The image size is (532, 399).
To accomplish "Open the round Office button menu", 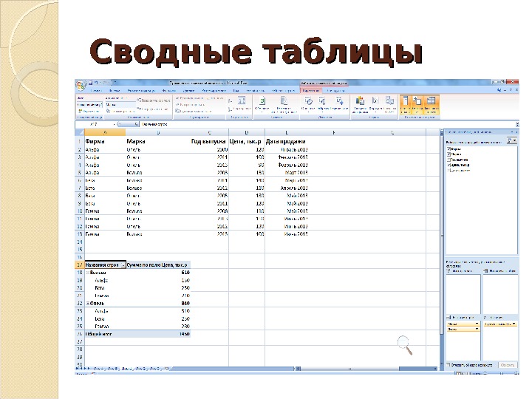I will tap(81, 86).
